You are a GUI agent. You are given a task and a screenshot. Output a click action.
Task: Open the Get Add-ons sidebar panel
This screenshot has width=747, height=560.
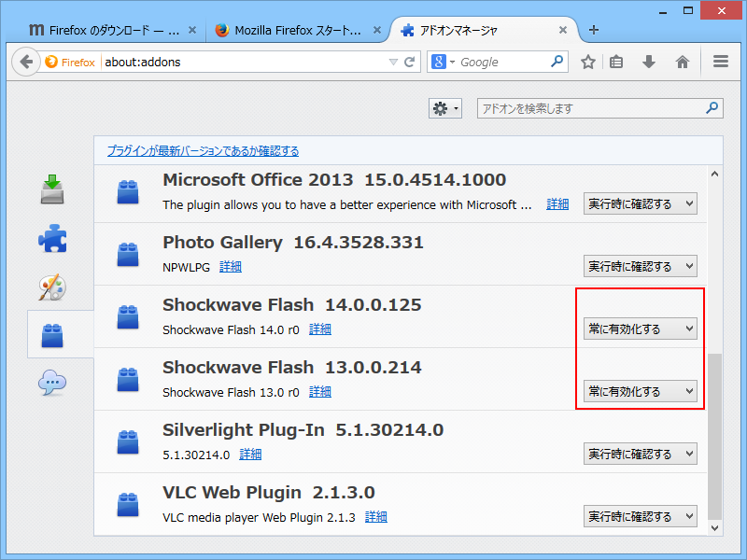(x=50, y=189)
